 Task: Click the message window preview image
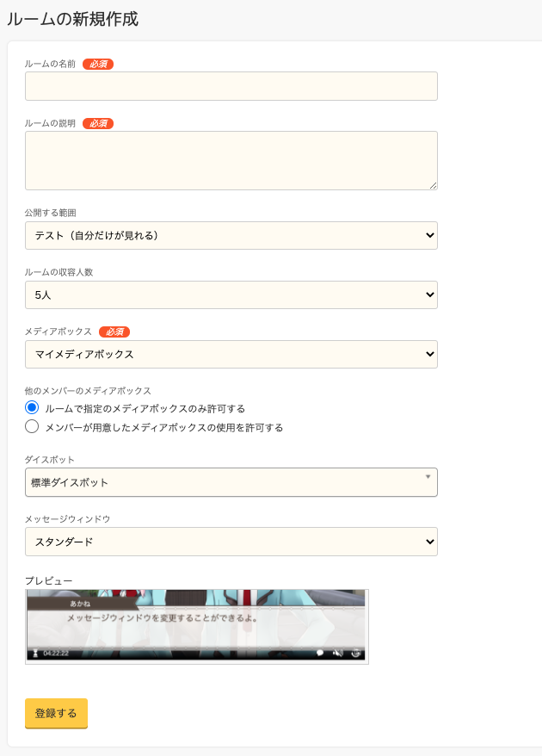point(196,626)
